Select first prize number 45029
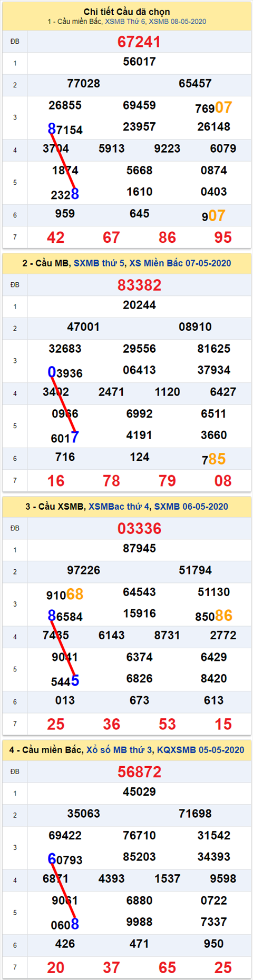Viewport: 253px width, 980px height. 139,791
